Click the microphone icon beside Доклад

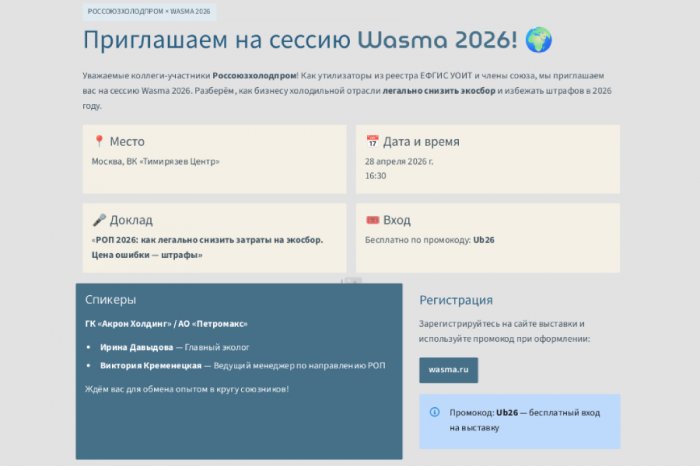point(99,220)
